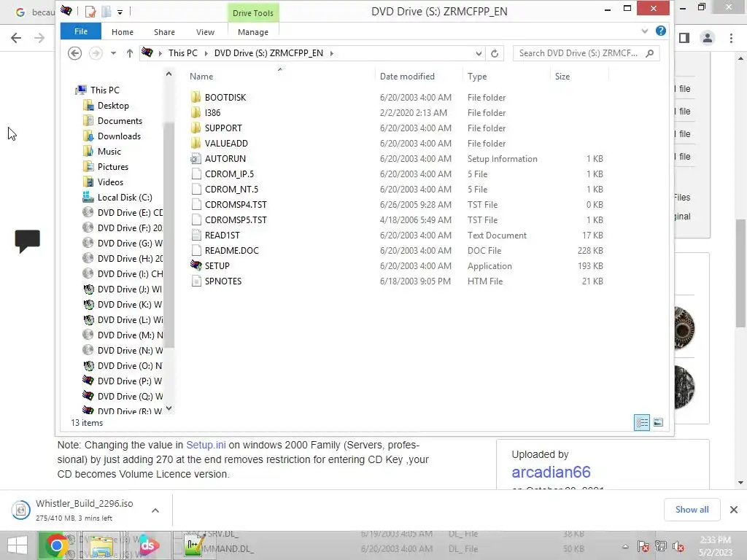The width and height of the screenshot is (747, 560).
Task: Select the VALUEADD folder
Action: [226, 144]
